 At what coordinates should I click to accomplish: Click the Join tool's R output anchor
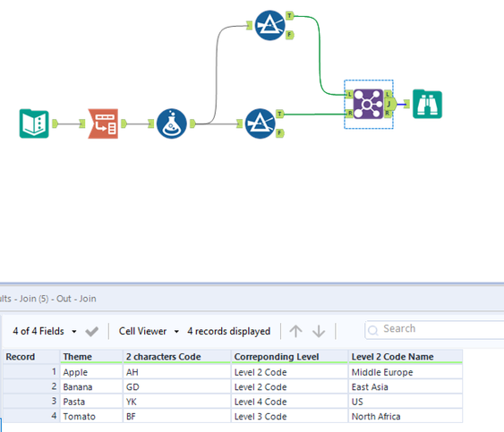(388, 114)
